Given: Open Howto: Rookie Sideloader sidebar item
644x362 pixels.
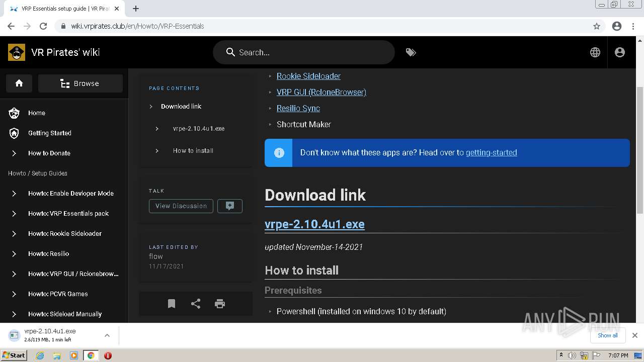Looking at the screenshot, I should coord(65,234).
